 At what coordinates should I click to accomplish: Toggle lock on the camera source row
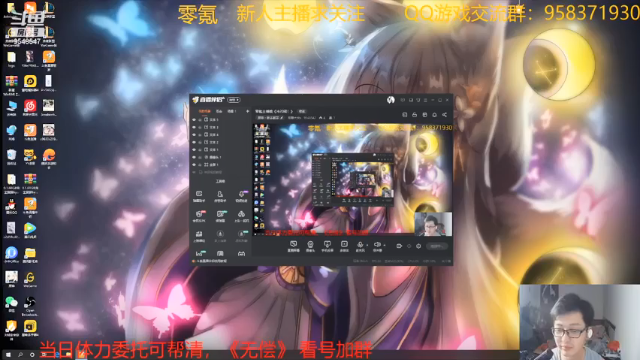pyautogui.click(x=200, y=157)
